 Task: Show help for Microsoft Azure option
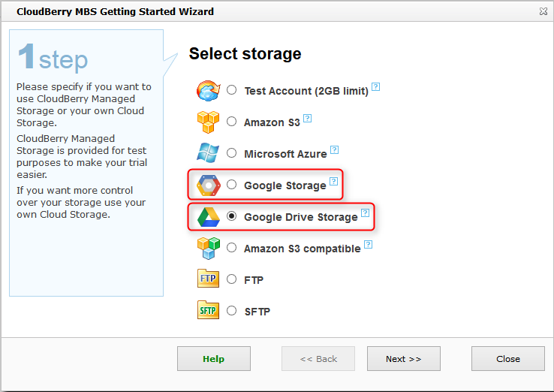click(x=334, y=150)
